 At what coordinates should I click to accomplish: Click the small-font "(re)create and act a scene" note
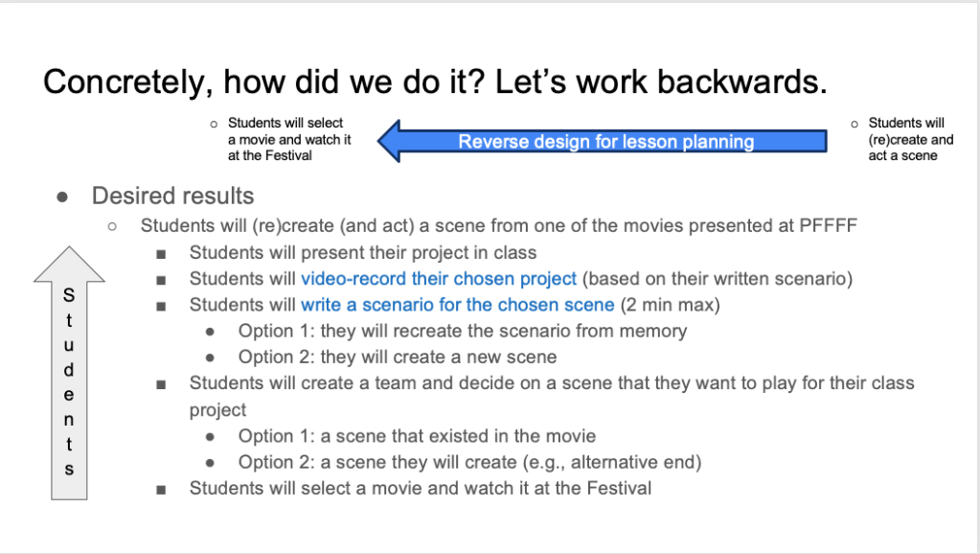click(910, 139)
